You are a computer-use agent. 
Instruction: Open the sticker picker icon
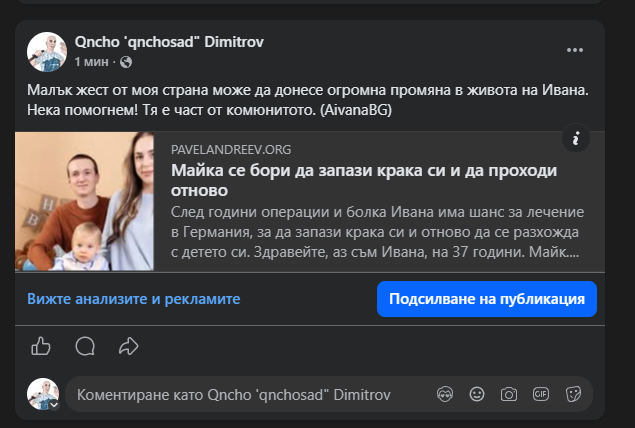click(573, 394)
